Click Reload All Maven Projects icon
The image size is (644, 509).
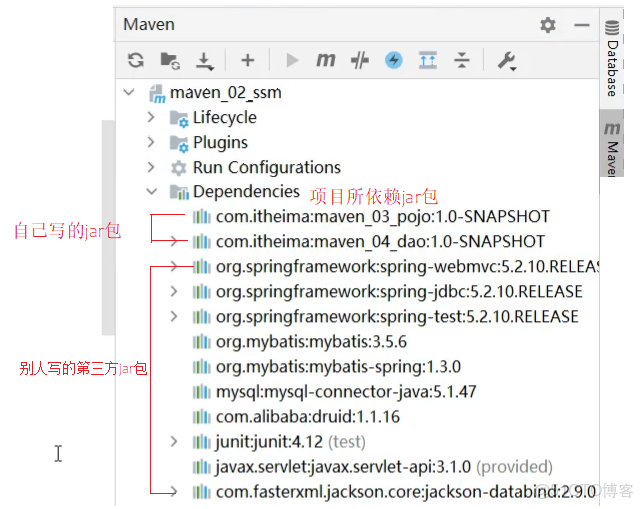click(x=136, y=60)
